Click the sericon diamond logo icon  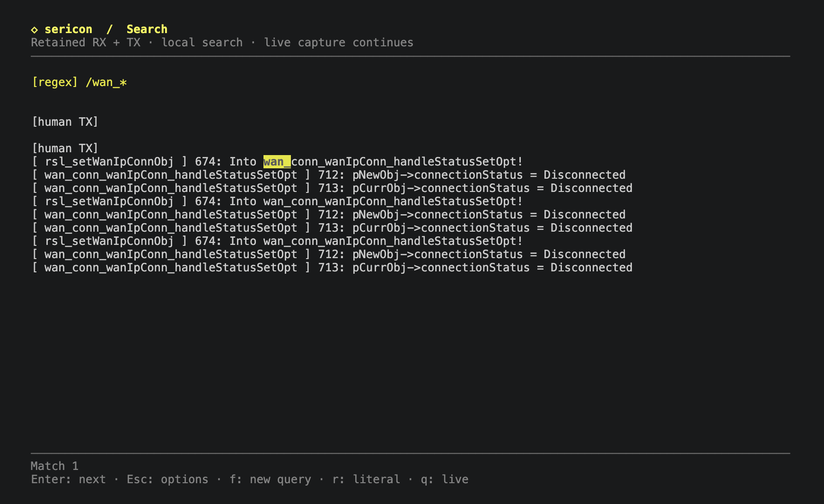tap(34, 30)
